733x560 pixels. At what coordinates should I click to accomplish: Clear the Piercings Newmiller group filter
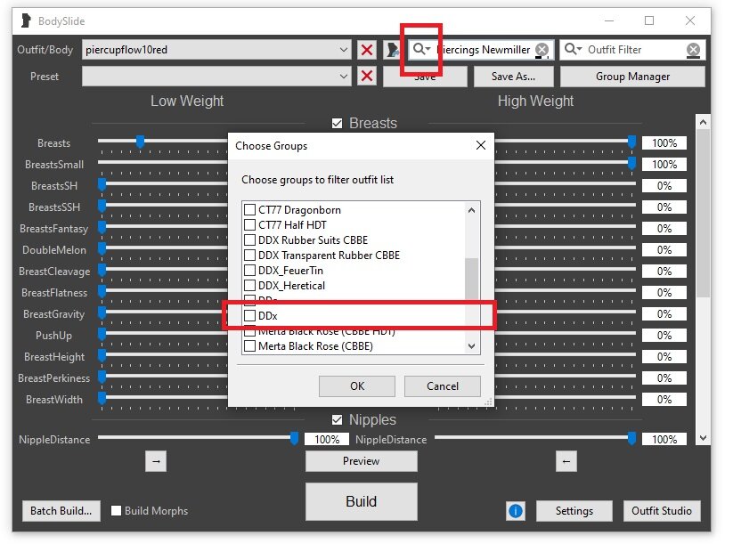tap(542, 50)
